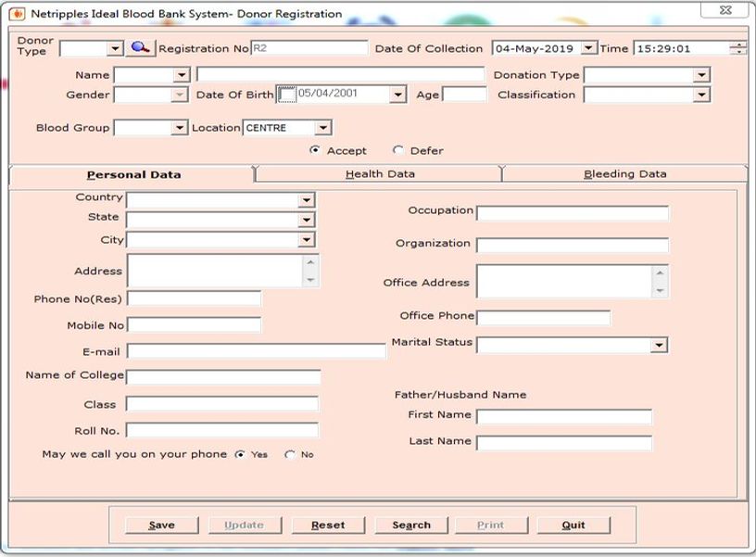Click the Update button
Viewport: 756px width, 557px height.
pos(245,525)
